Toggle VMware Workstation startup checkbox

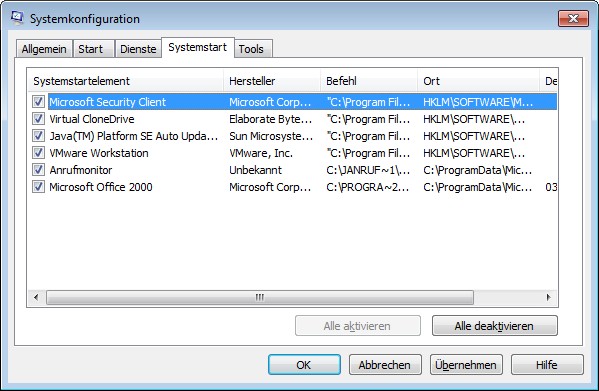pos(38,153)
